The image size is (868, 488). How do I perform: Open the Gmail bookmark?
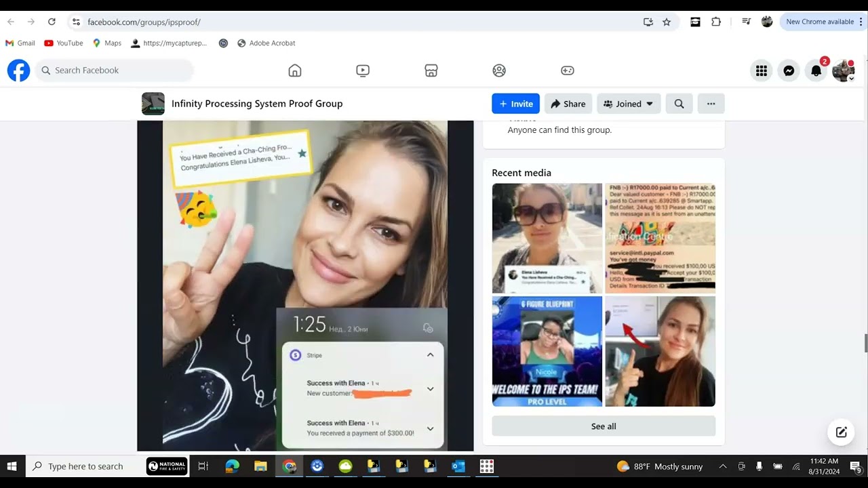pyautogui.click(x=20, y=43)
